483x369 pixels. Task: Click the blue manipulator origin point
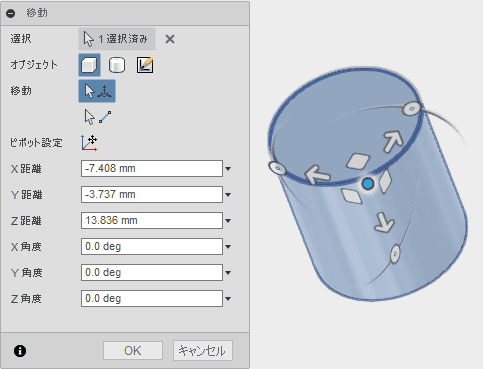tap(368, 184)
